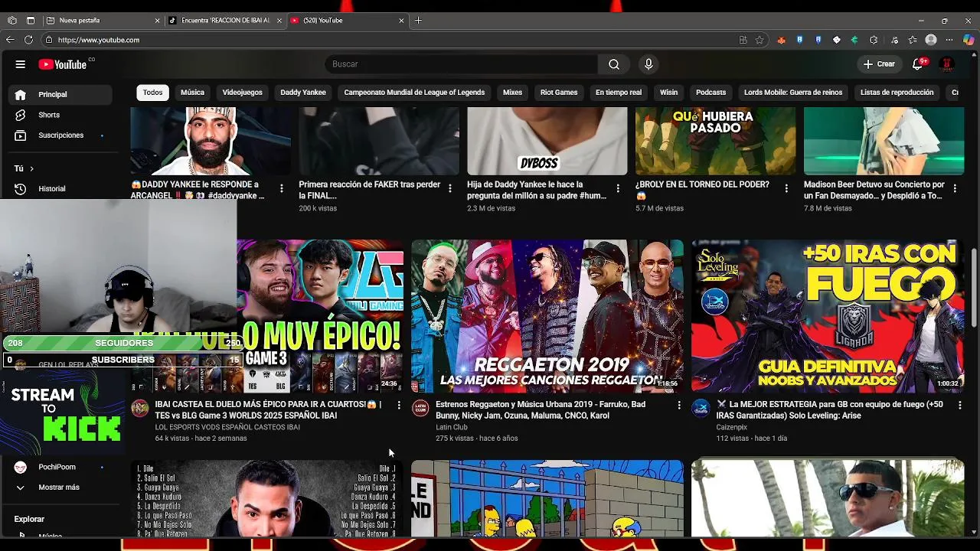This screenshot has height=551, width=980.
Task: Click the green asterisk extension icon
Action: [x=854, y=40]
